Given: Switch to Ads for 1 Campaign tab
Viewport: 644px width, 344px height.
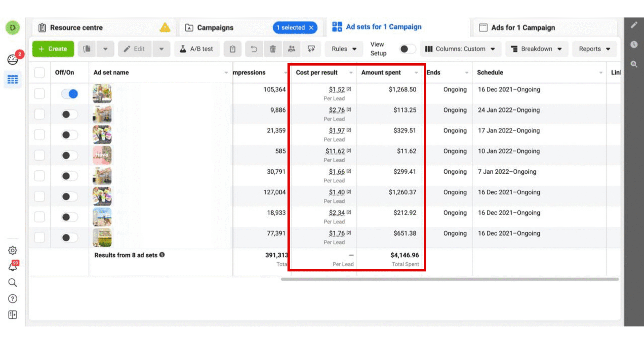Looking at the screenshot, I should (x=523, y=28).
